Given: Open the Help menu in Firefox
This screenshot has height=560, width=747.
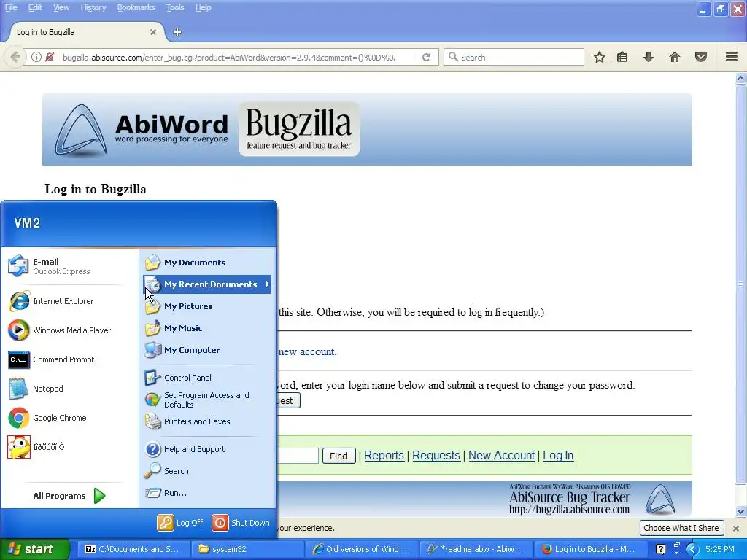Looking at the screenshot, I should click(203, 7).
